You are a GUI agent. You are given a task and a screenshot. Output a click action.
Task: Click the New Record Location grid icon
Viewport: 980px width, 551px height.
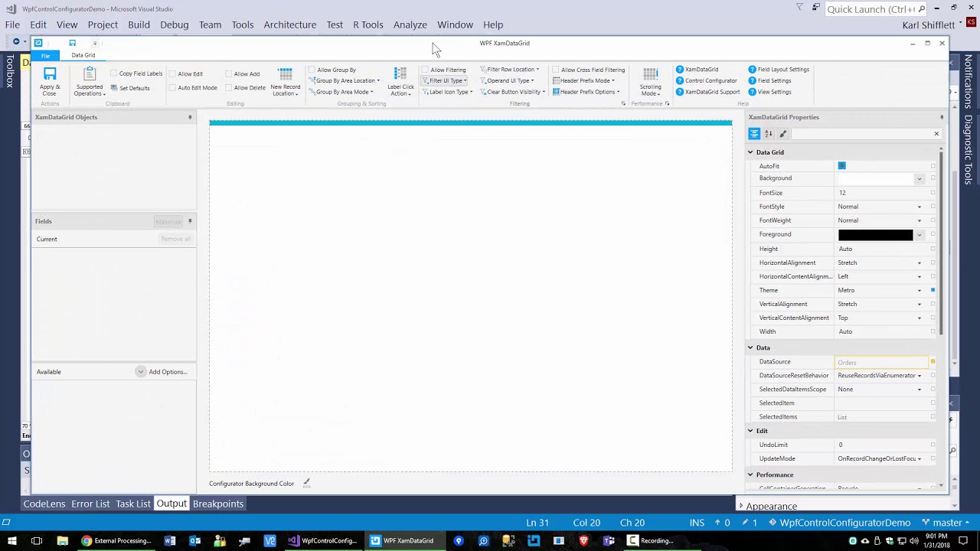pyautogui.click(x=285, y=74)
